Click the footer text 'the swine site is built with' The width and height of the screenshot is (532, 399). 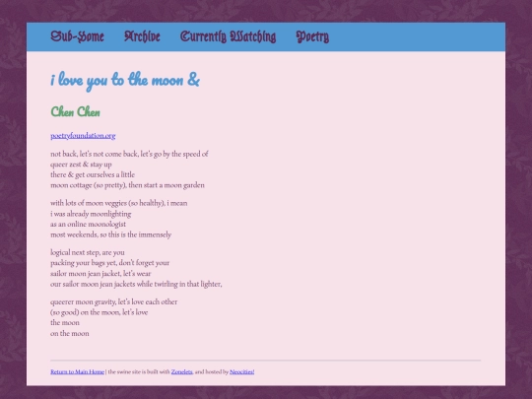(x=139, y=371)
